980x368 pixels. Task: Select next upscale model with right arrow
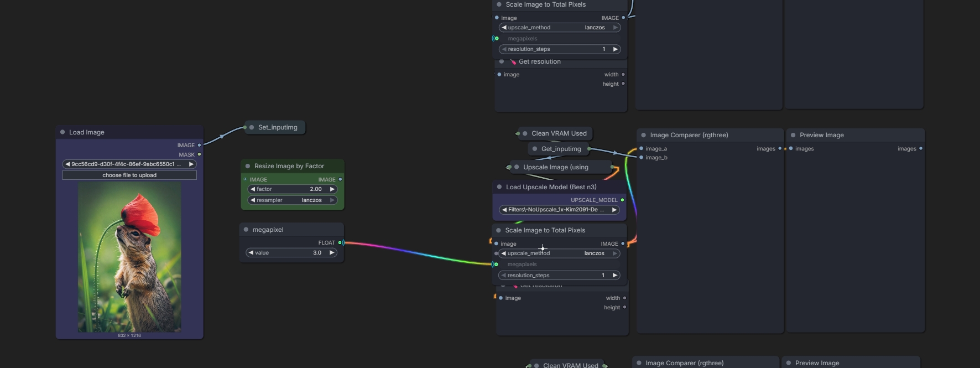point(614,210)
